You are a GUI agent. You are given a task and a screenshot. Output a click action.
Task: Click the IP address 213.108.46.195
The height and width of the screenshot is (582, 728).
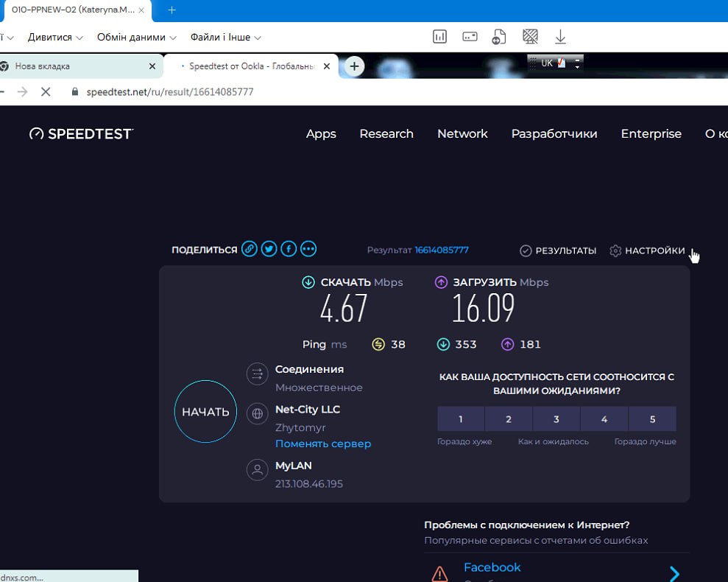[309, 484]
